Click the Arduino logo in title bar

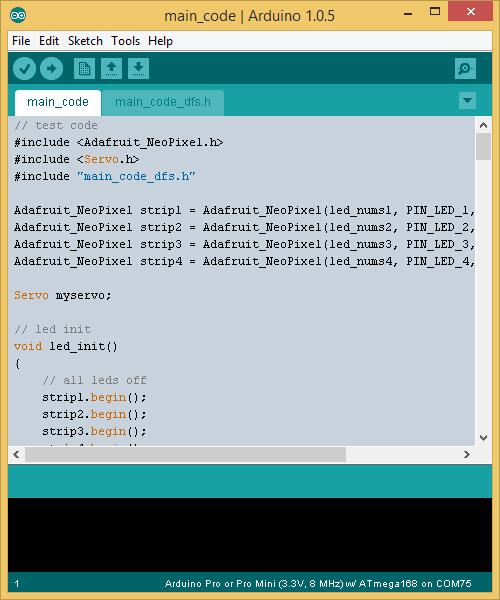click(18, 16)
